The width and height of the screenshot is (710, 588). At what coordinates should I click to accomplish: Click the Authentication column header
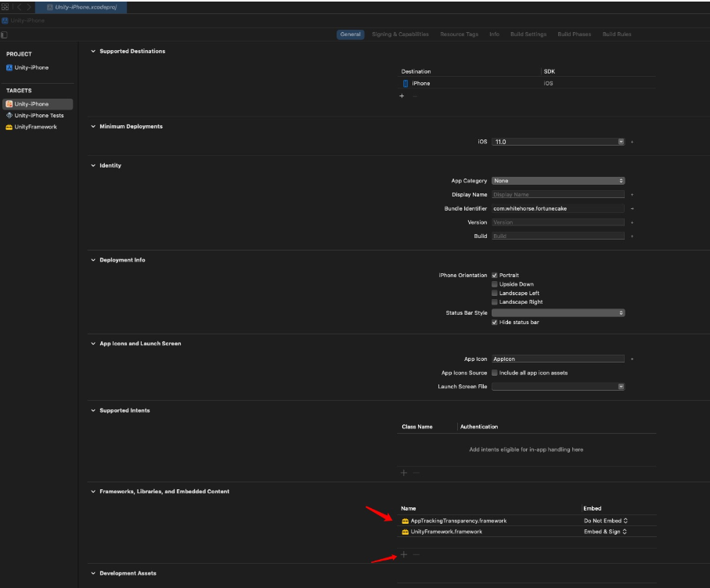tap(479, 427)
